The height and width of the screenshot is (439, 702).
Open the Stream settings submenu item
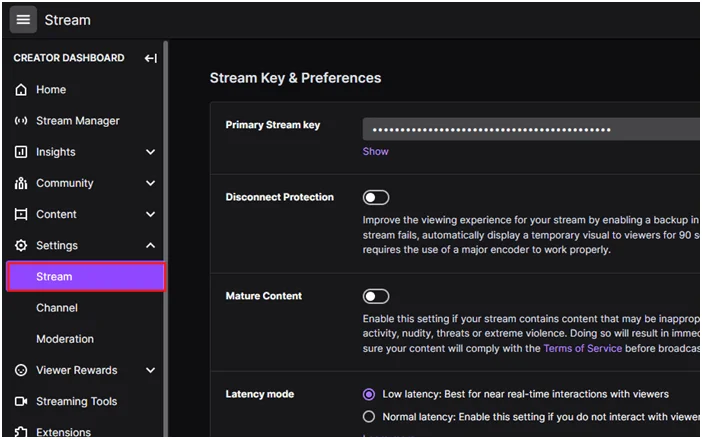[86, 277]
